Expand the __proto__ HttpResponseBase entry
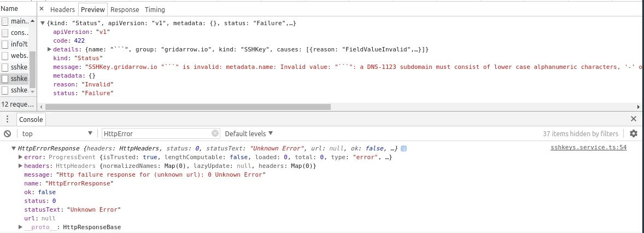644x233 pixels. [21, 227]
